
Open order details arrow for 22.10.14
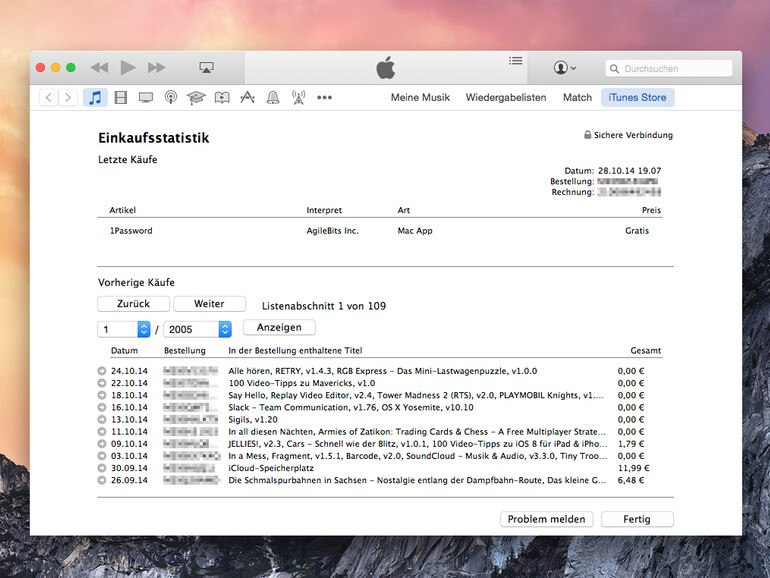[x=102, y=383]
